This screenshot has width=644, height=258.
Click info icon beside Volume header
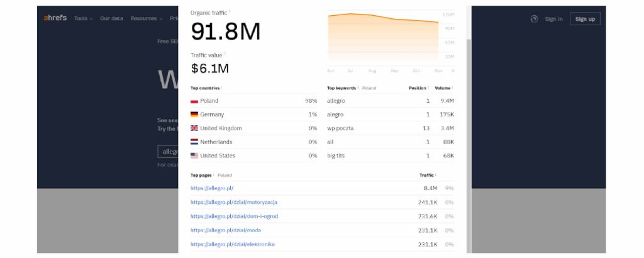tap(452, 87)
